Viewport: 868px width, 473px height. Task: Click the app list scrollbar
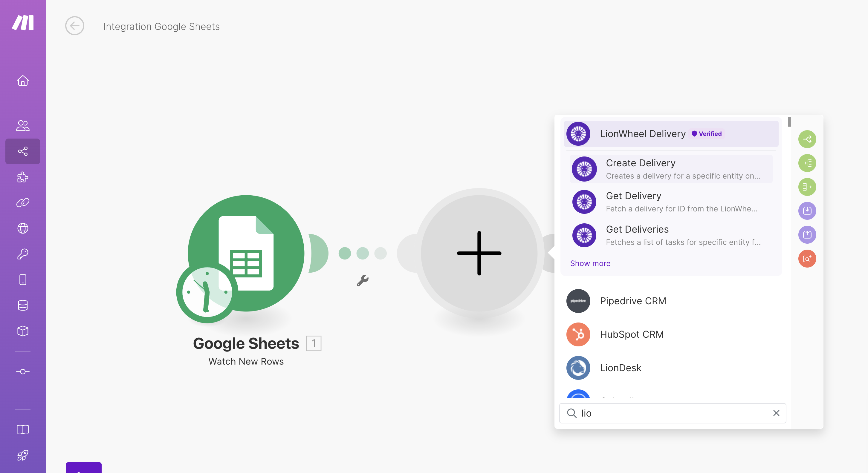790,122
